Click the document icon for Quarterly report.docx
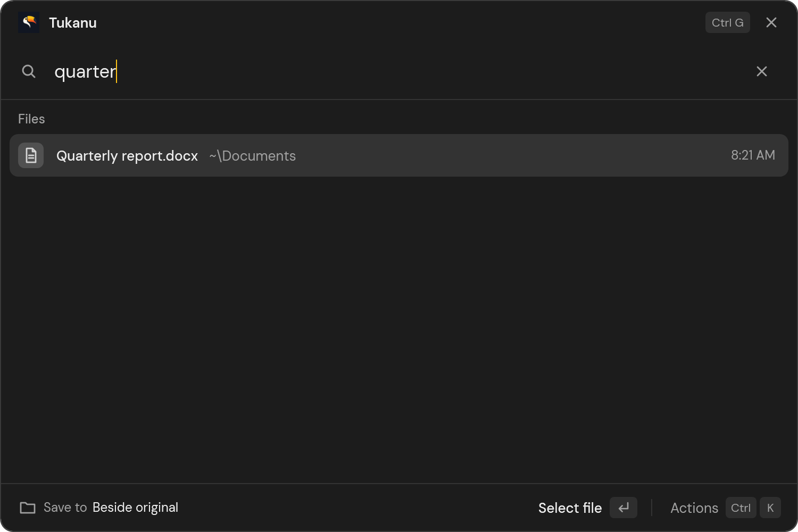798x532 pixels. (31, 155)
